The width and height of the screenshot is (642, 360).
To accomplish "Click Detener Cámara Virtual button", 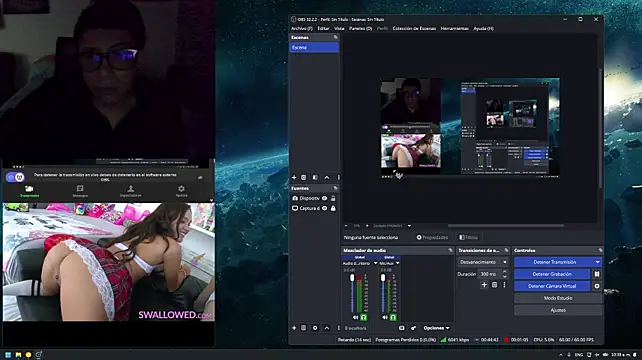I will point(552,286).
